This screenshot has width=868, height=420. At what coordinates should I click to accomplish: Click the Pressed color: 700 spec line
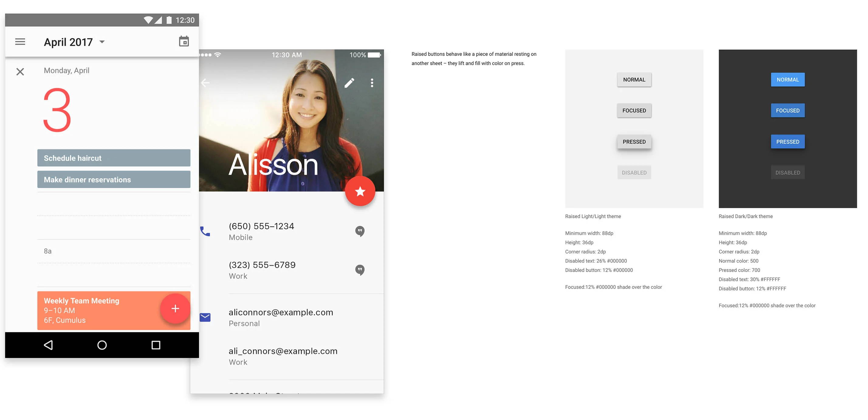739,270
